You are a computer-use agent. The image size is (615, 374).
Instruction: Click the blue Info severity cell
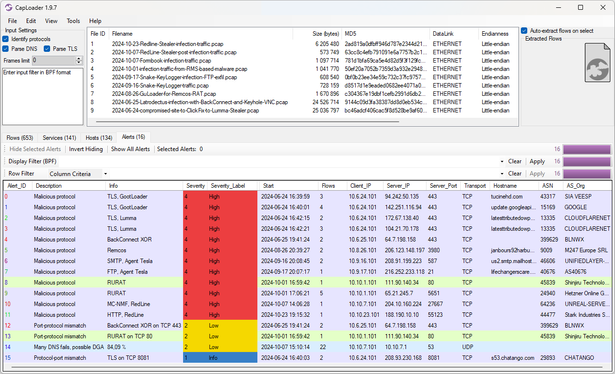point(220,358)
